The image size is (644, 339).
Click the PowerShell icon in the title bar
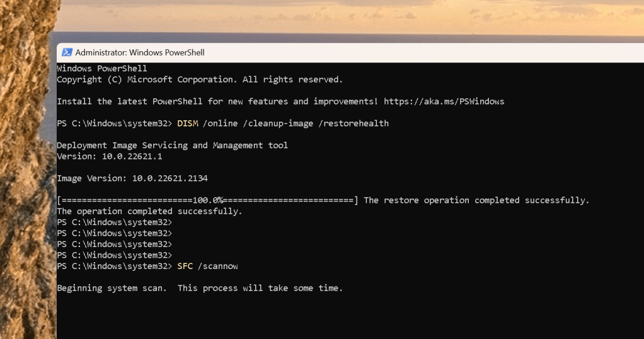(67, 52)
